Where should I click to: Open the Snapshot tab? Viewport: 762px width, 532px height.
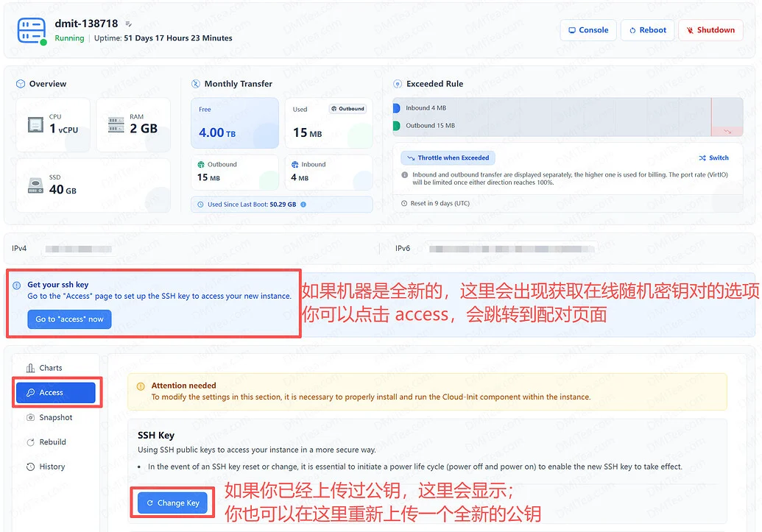[x=49, y=417]
